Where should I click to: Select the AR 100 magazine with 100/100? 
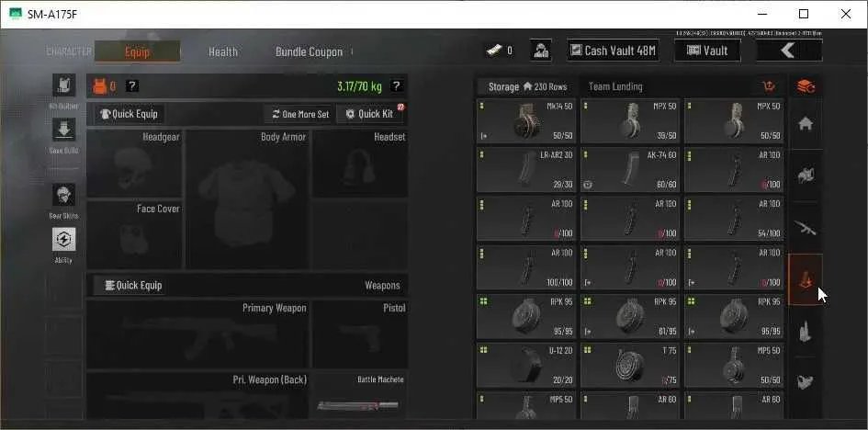(526, 267)
